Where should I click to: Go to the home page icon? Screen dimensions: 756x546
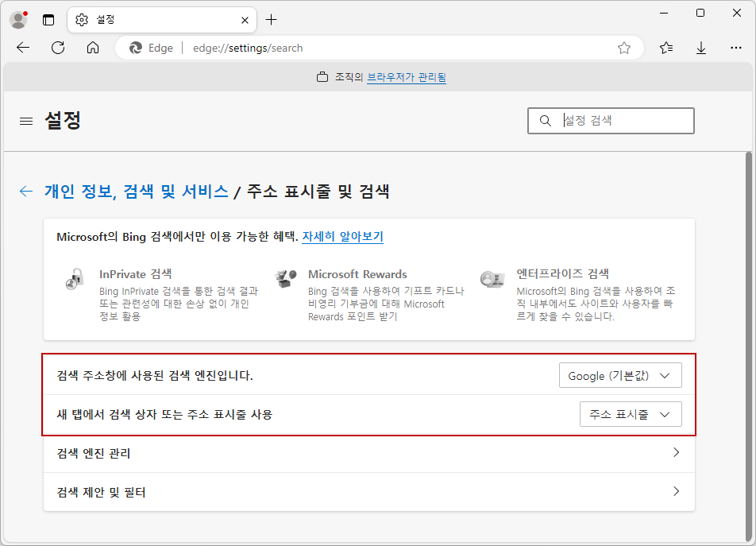[93, 48]
